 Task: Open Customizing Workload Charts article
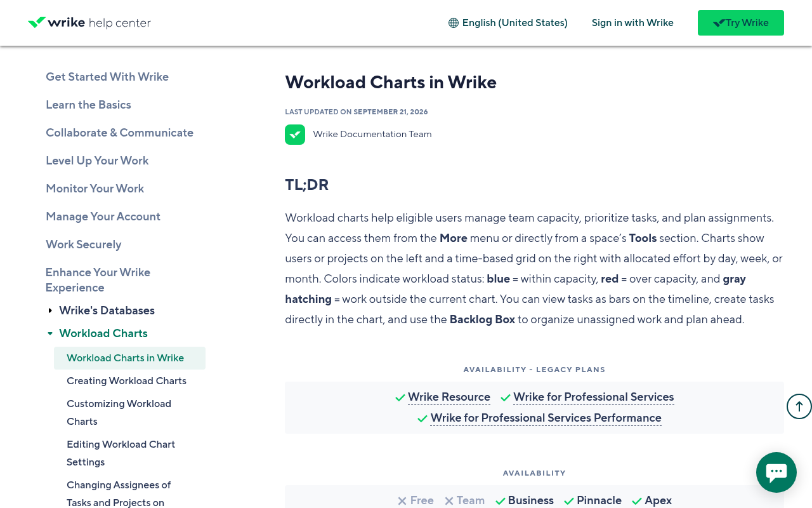tap(119, 413)
